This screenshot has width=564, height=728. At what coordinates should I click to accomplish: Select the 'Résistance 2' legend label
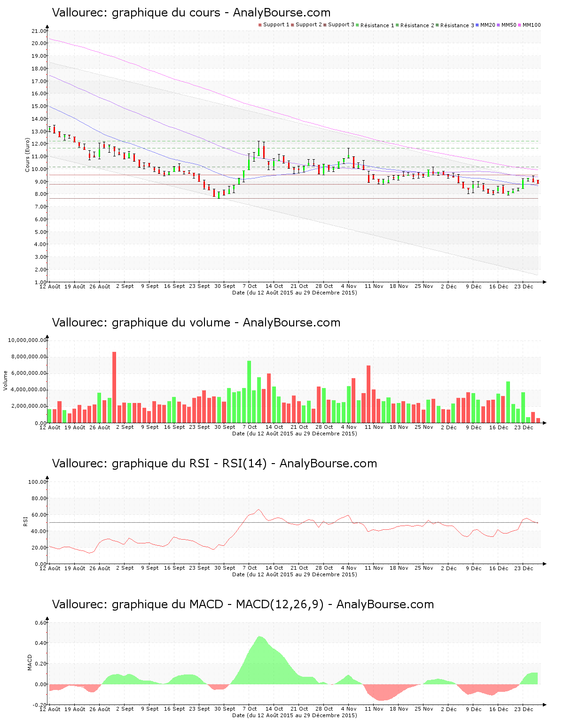[417, 25]
